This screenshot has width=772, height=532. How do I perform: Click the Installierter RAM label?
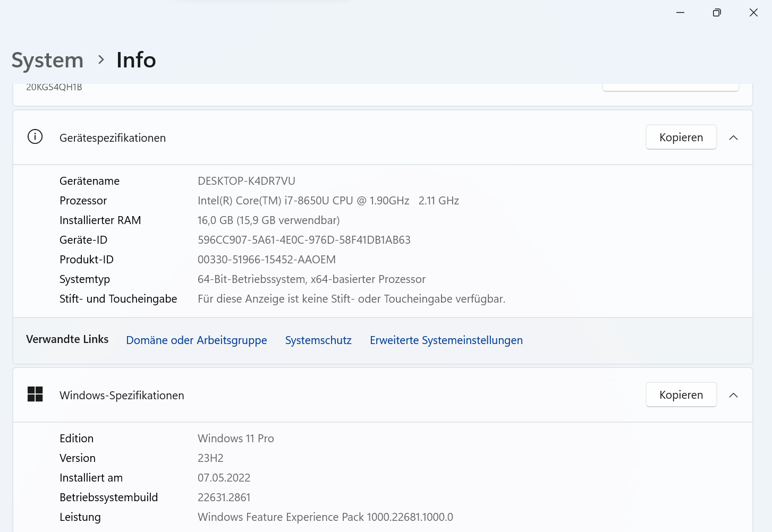click(x=100, y=220)
